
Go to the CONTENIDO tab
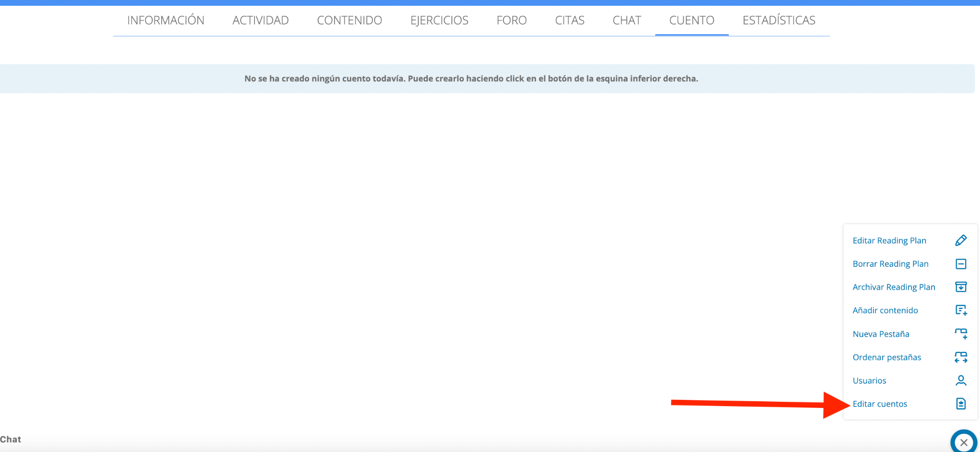coord(349,20)
